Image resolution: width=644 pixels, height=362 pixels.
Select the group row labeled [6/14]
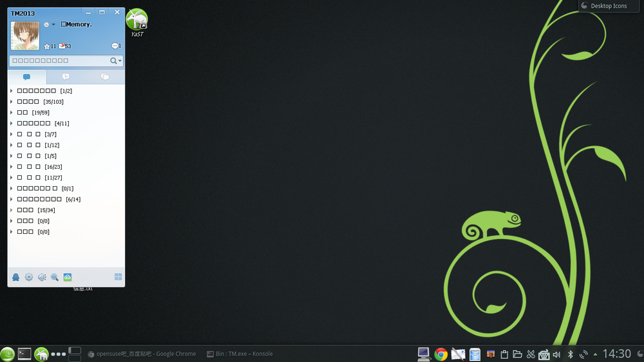coord(66,199)
